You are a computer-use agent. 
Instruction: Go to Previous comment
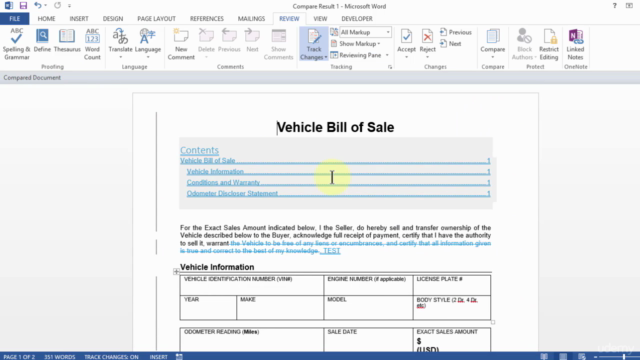[x=229, y=41]
